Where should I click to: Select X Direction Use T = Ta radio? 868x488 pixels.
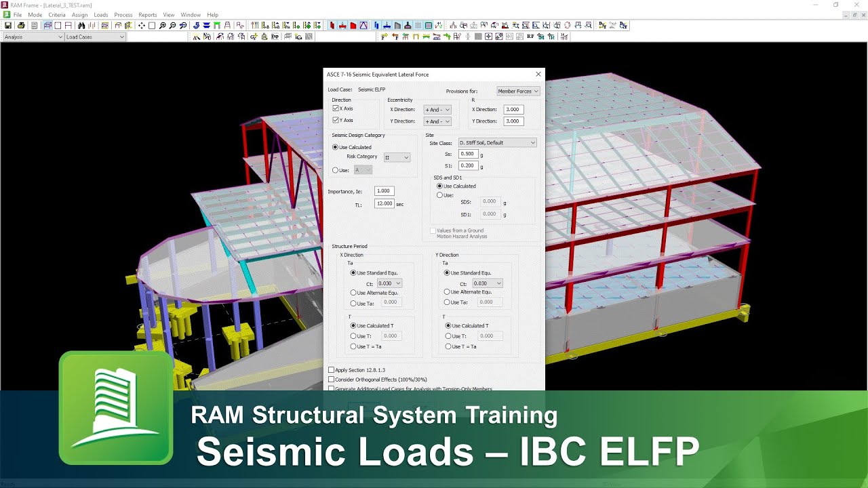353,346
